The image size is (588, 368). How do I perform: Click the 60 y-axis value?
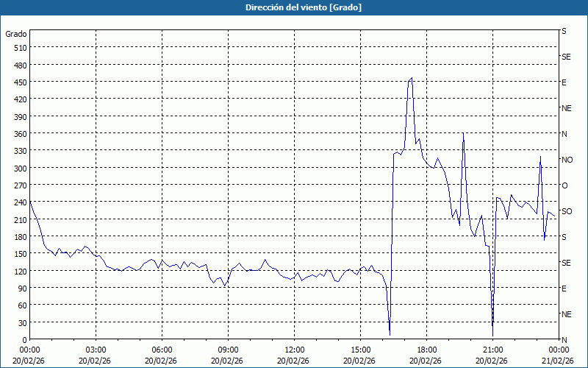tap(23, 305)
